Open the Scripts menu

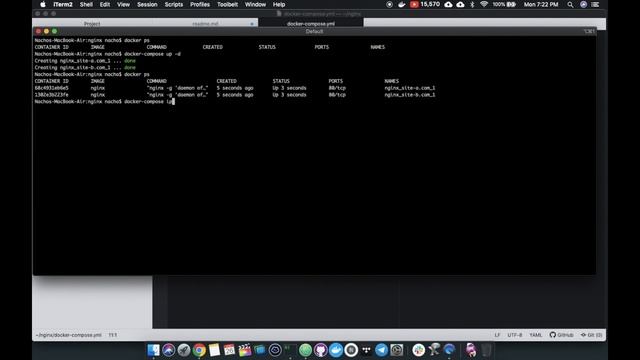pos(174,4)
